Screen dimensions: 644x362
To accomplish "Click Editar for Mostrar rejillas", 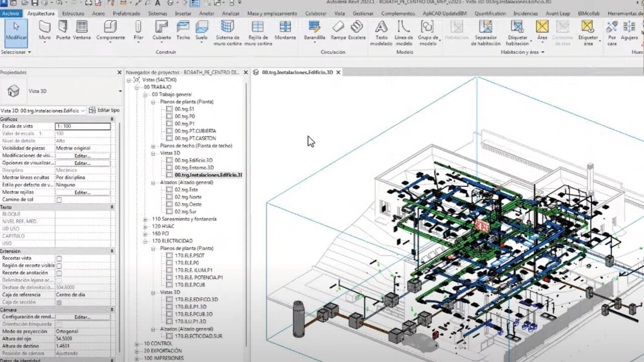I will click(x=83, y=193).
